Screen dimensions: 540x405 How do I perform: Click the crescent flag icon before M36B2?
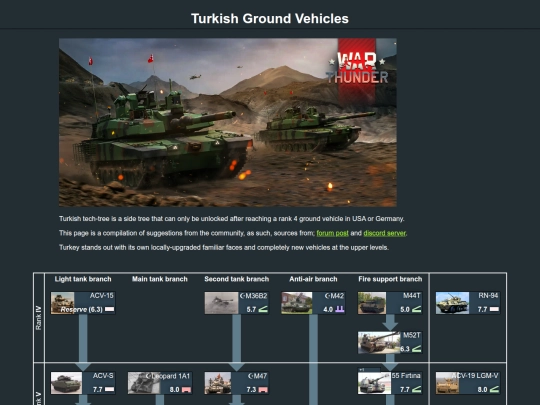coord(242,296)
